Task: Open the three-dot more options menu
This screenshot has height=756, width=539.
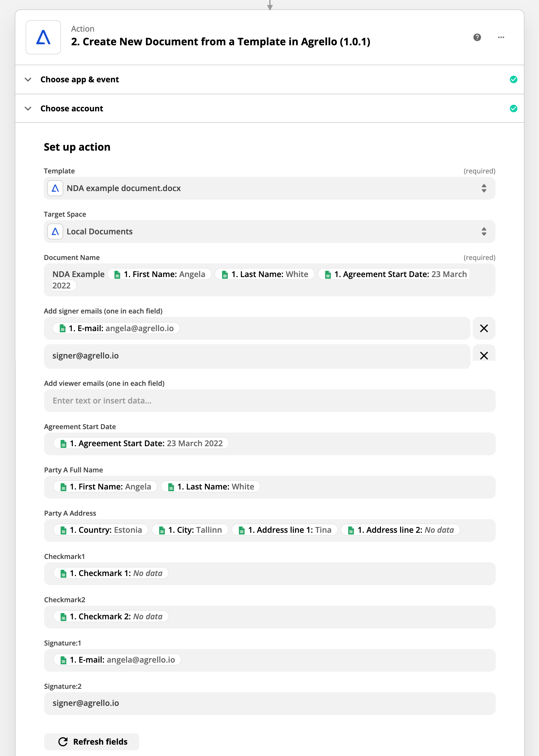Action: pyautogui.click(x=501, y=37)
